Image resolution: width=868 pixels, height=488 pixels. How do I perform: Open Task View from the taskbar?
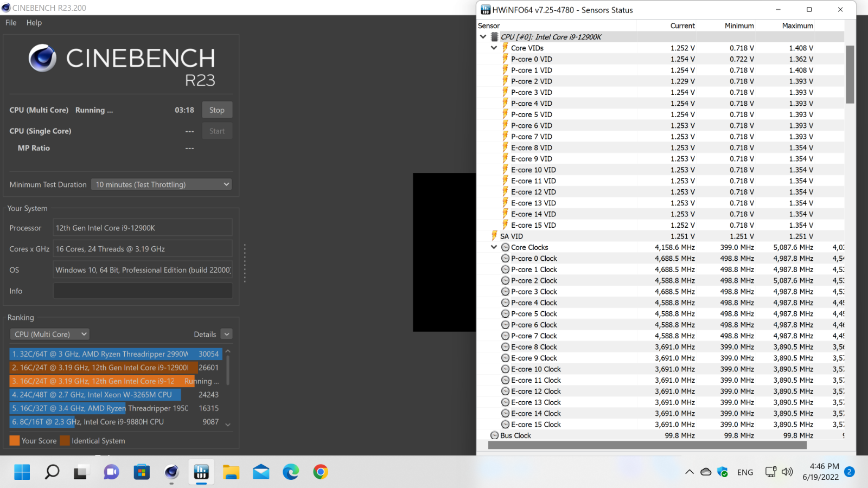tap(81, 472)
